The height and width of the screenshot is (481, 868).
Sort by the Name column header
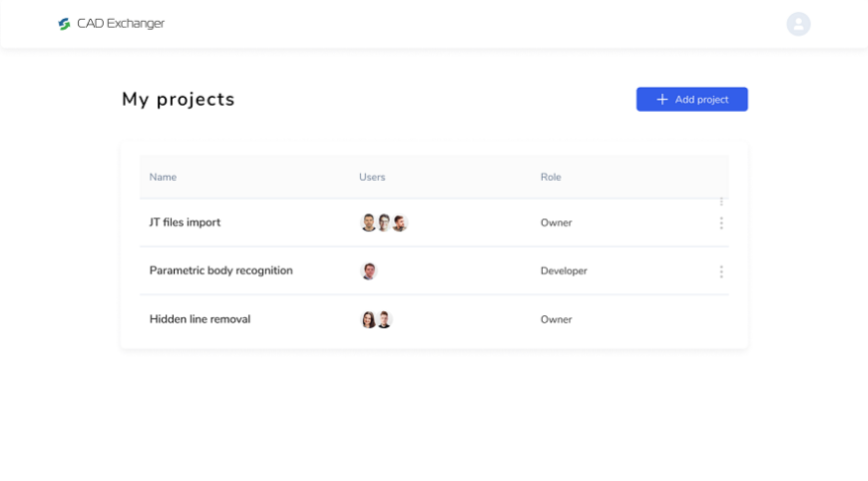pos(163,178)
